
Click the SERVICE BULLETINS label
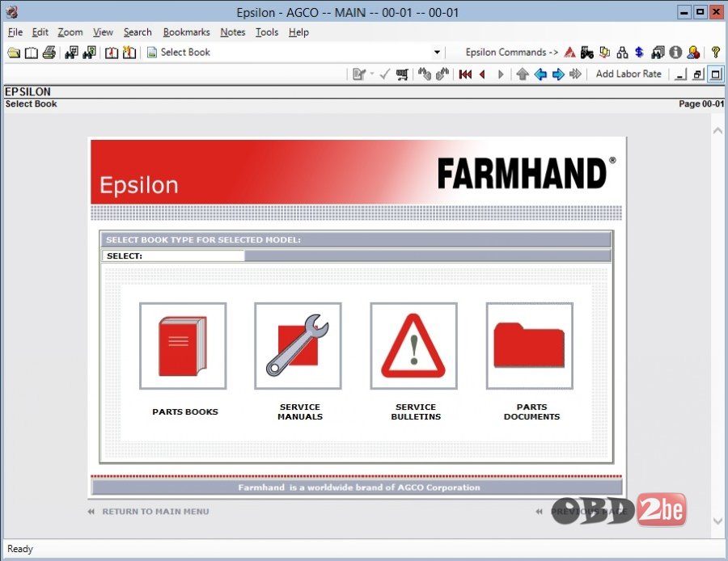(x=416, y=411)
